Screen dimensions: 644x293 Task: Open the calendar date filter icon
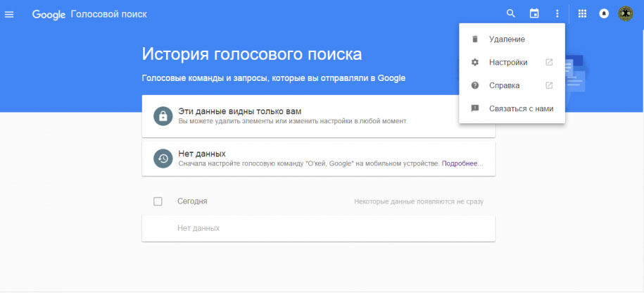click(534, 13)
